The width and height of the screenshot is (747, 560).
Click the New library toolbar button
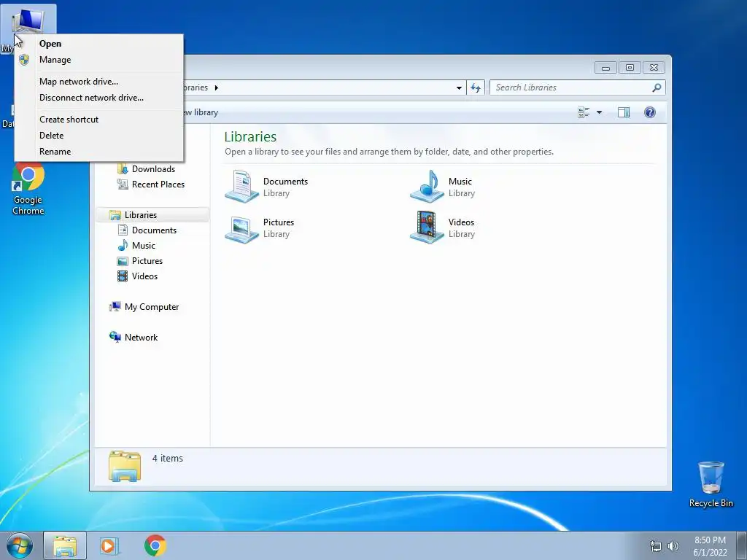click(200, 112)
